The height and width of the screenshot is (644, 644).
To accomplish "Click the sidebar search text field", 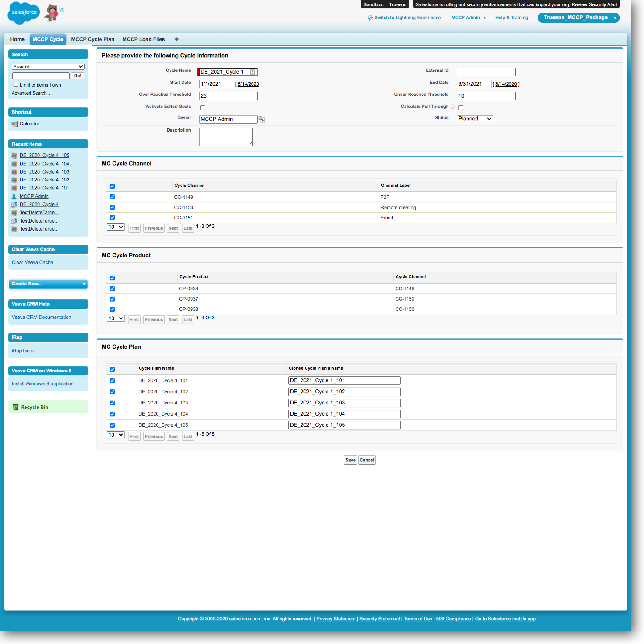I will (x=41, y=76).
